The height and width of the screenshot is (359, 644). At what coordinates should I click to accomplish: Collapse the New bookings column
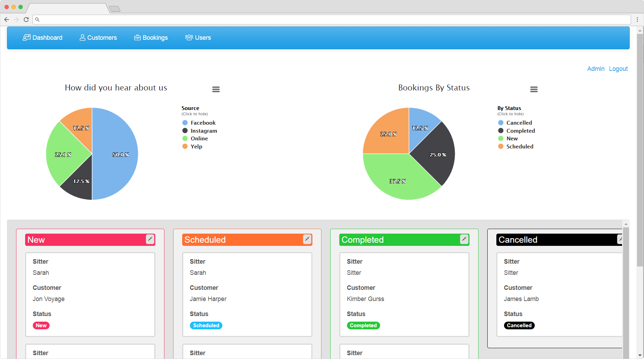[150, 239]
